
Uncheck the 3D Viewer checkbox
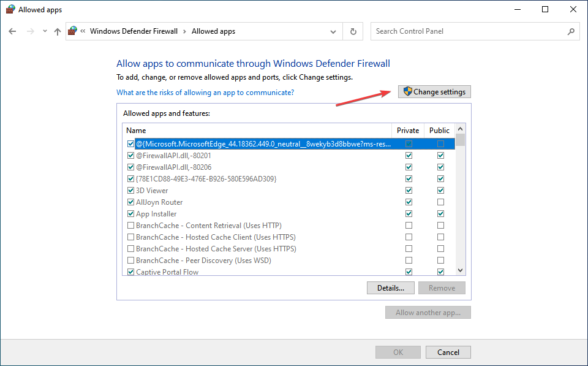click(130, 190)
